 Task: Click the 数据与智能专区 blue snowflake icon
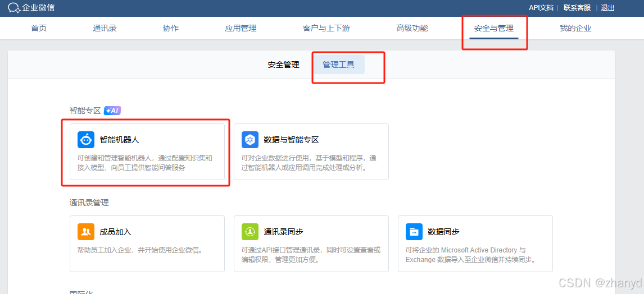point(250,140)
